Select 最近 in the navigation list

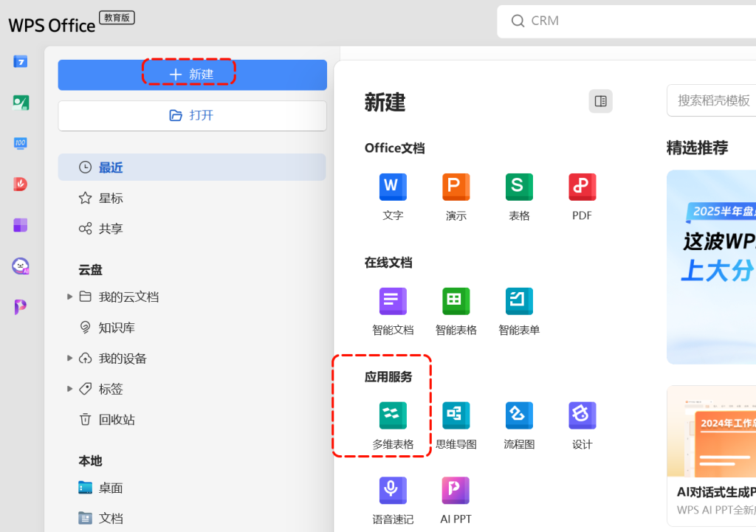[x=192, y=167]
